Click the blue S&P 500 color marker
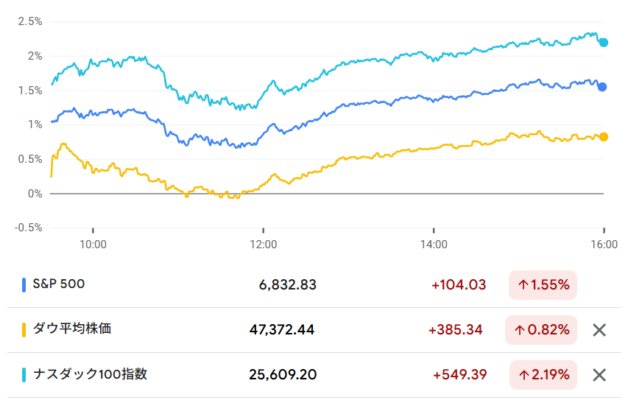Viewport: 628px width, 400px height. [x=24, y=285]
